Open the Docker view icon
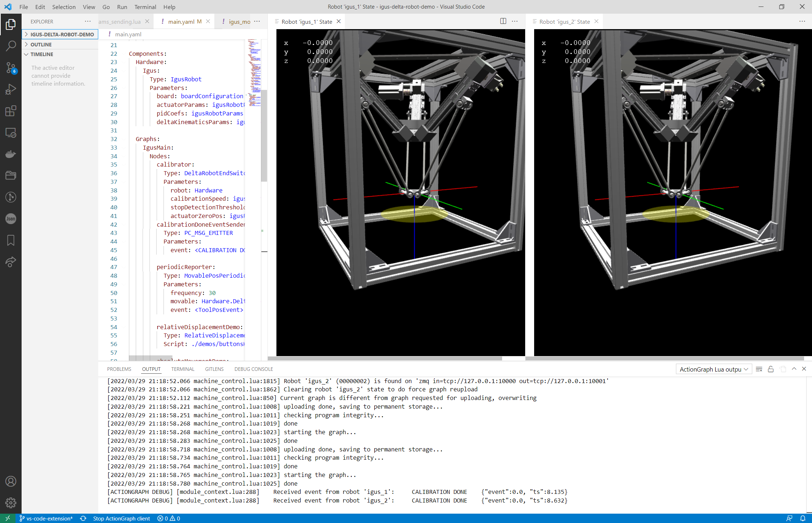This screenshot has width=812, height=523. tap(11, 154)
